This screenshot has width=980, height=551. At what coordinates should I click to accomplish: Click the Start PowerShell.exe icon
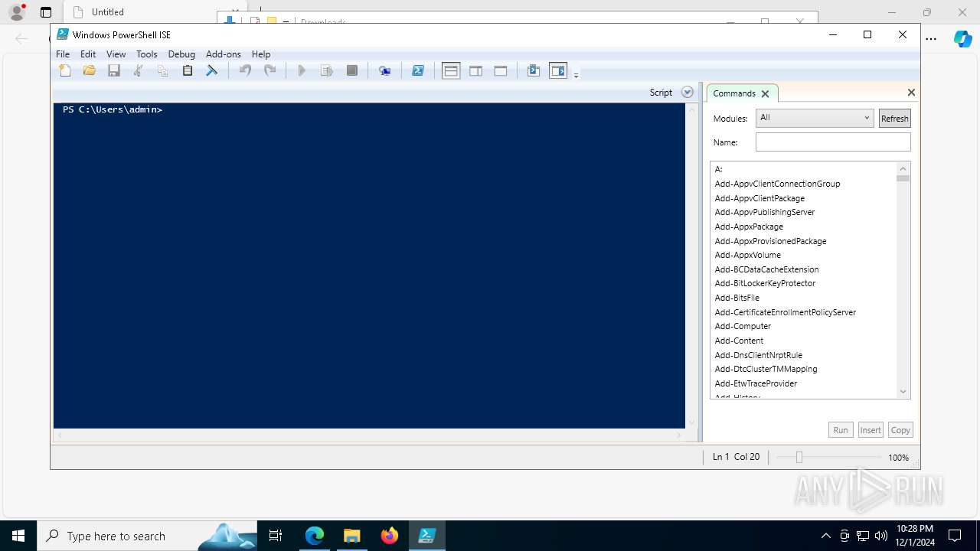coord(418,71)
